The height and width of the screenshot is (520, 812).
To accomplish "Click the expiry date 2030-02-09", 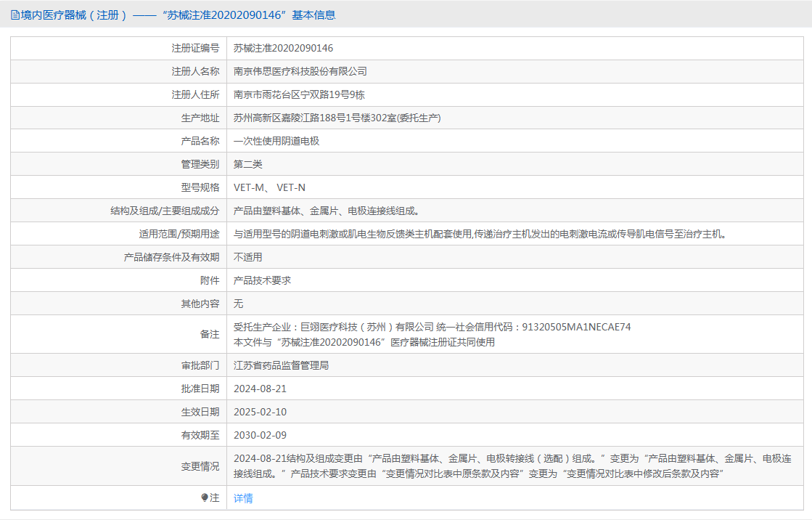I will pyautogui.click(x=260, y=435).
